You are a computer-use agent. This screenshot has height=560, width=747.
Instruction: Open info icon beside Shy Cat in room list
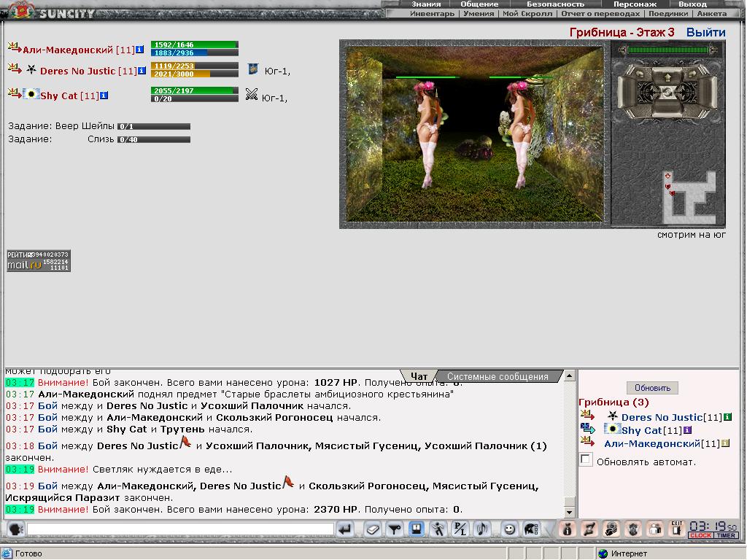(x=687, y=430)
